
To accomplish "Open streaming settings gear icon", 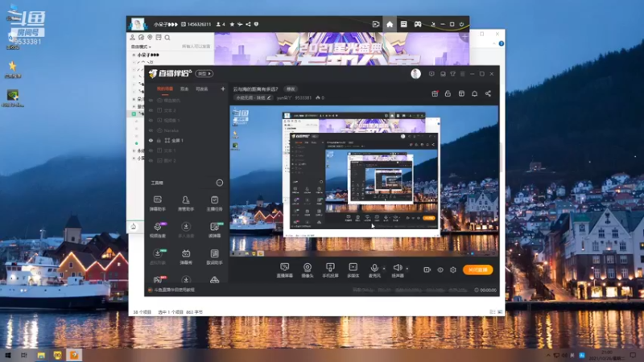I will pos(453,269).
